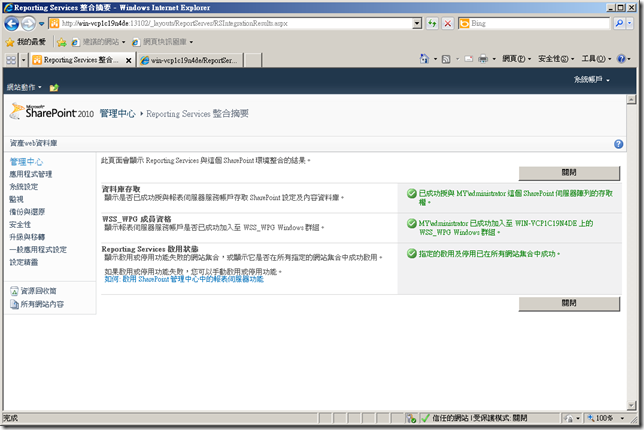Open 升級與移轉 in left navigation
Viewport: 644px width, 430px height.
27,237
